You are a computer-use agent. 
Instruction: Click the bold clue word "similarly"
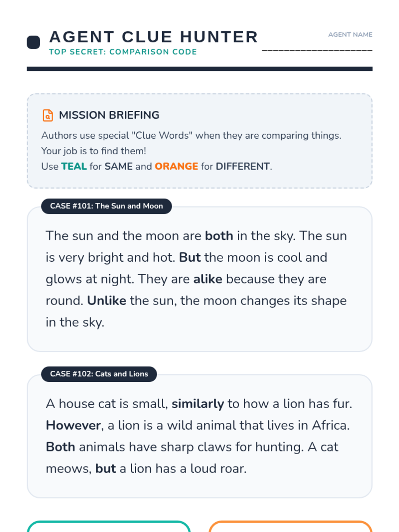coord(198,404)
